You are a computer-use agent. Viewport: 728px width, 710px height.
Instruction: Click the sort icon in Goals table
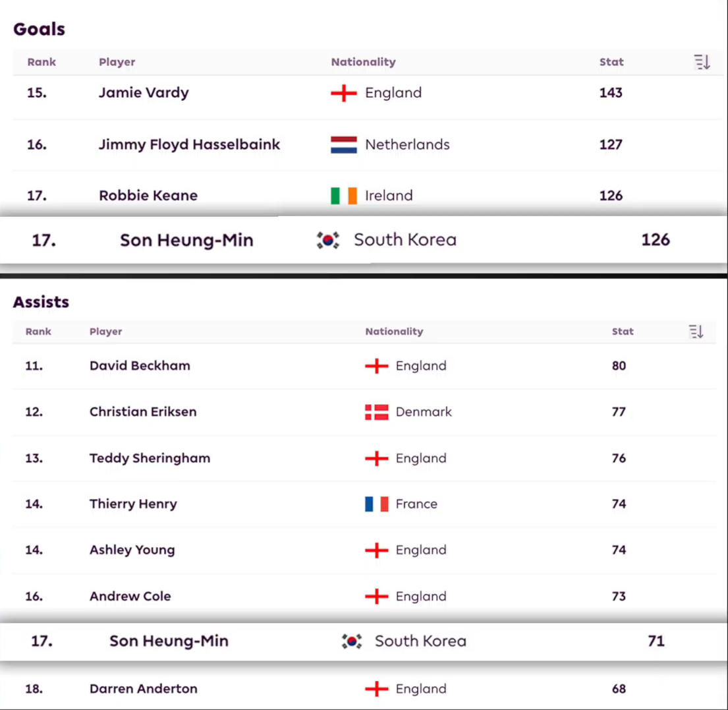coord(702,63)
